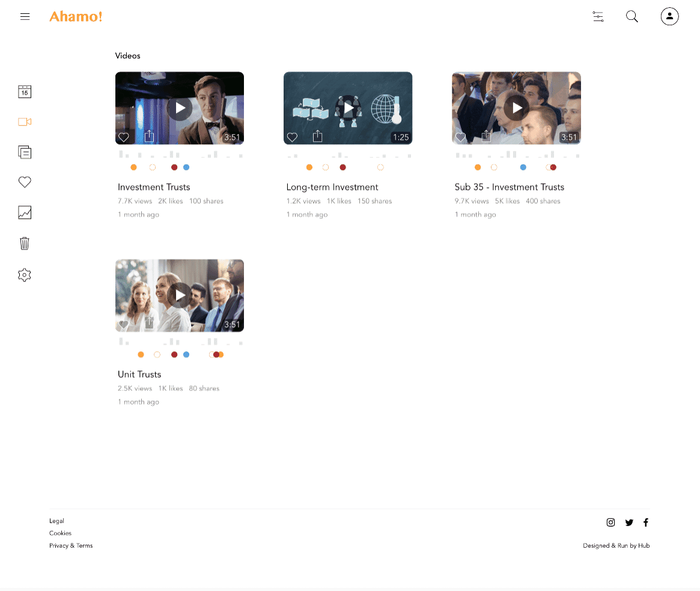This screenshot has width=700, height=591.
Task: Open the Unit Trusts title
Action: [139, 375]
